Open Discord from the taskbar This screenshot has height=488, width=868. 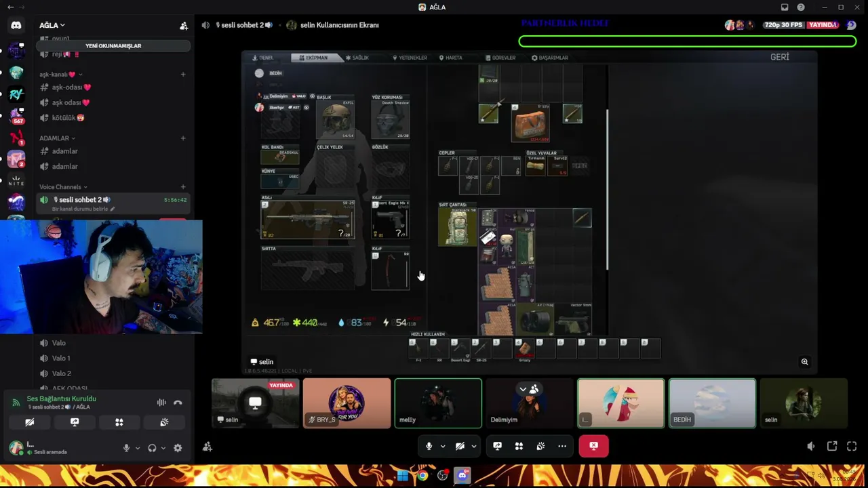[462, 476]
